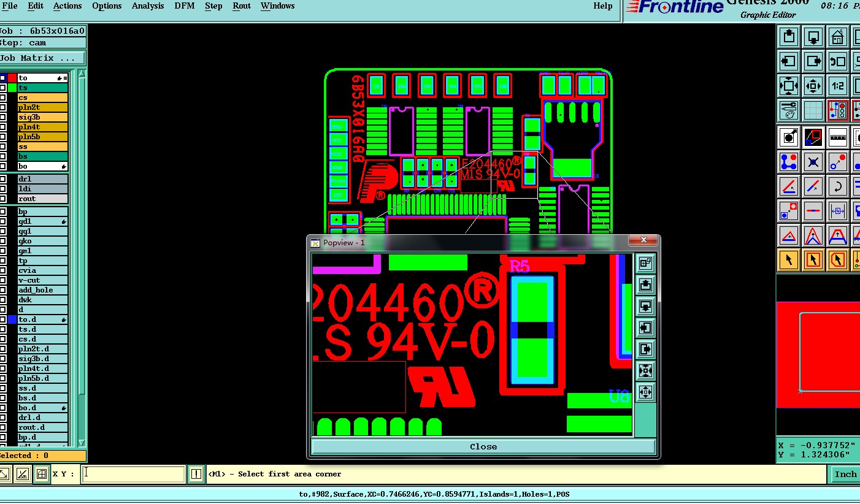Open the Actions menu

click(67, 6)
